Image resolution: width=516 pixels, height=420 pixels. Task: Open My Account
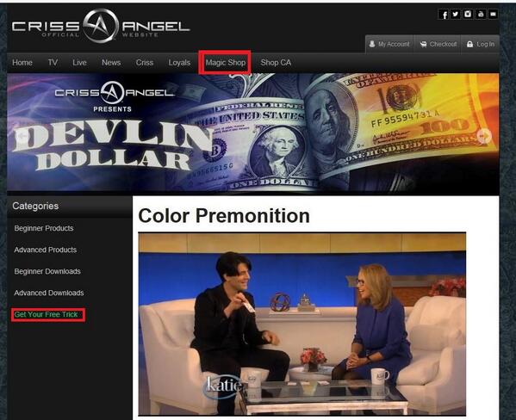[x=389, y=44]
